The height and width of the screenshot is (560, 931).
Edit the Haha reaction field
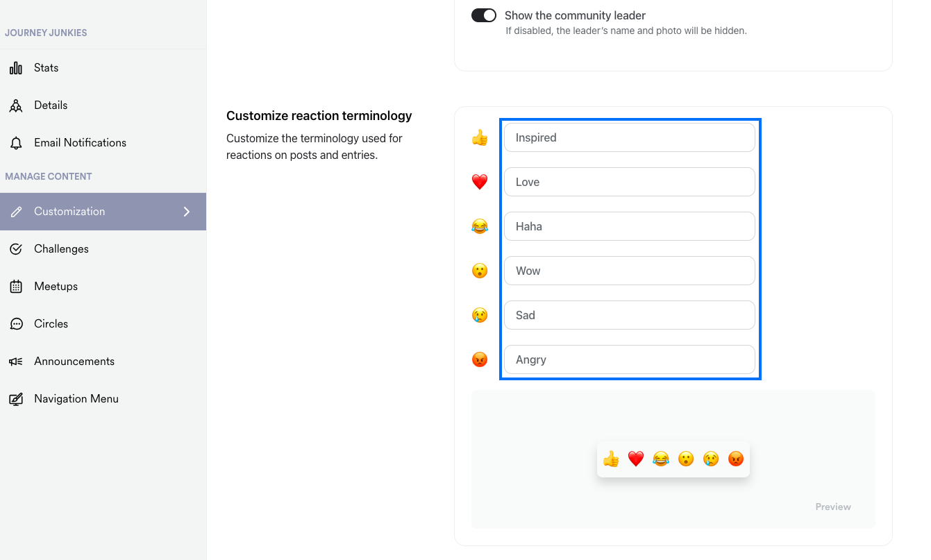tap(630, 226)
